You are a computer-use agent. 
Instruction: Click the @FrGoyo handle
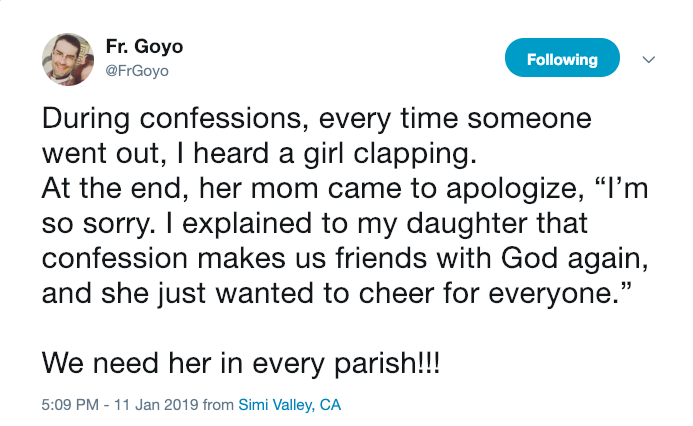click(x=137, y=71)
